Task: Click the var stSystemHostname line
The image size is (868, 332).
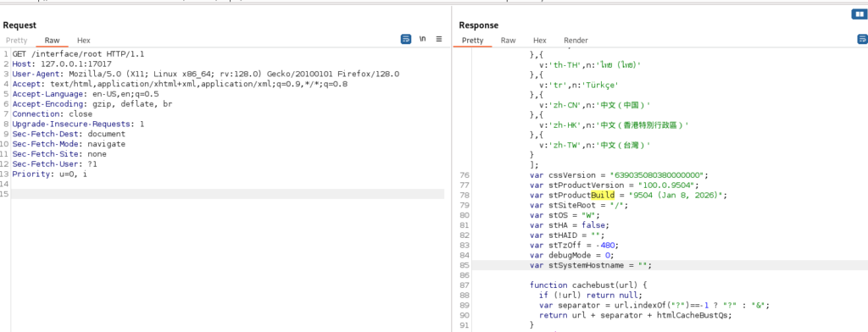Action: click(591, 266)
